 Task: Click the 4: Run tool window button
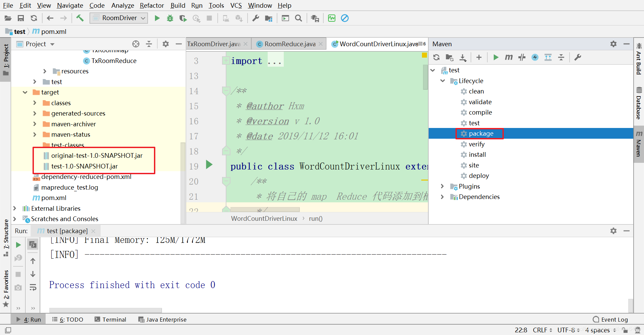(x=29, y=319)
